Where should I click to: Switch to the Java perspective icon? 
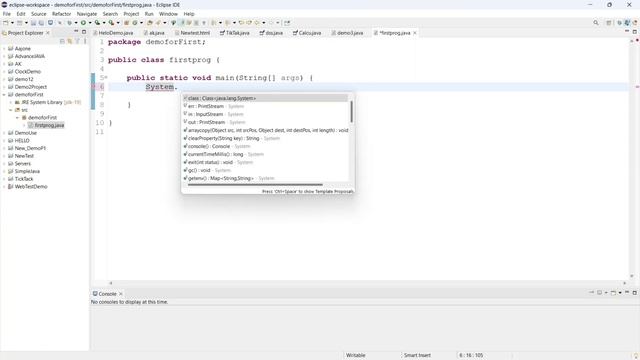[x=627, y=23]
